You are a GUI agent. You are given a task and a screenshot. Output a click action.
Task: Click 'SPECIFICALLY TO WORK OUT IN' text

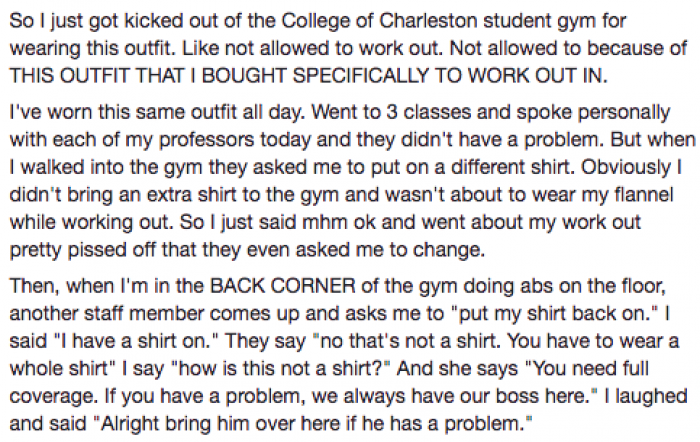click(x=450, y=75)
